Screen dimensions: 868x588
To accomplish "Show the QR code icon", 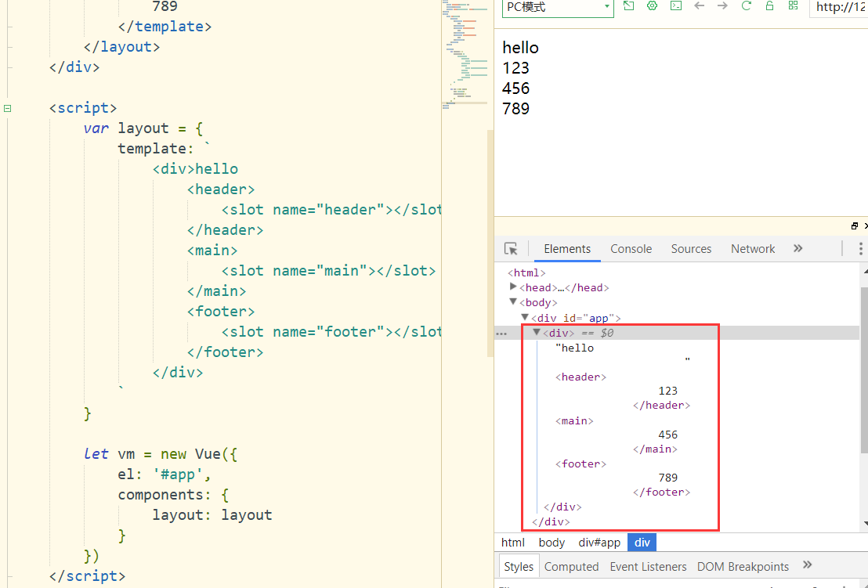I will pos(794,6).
